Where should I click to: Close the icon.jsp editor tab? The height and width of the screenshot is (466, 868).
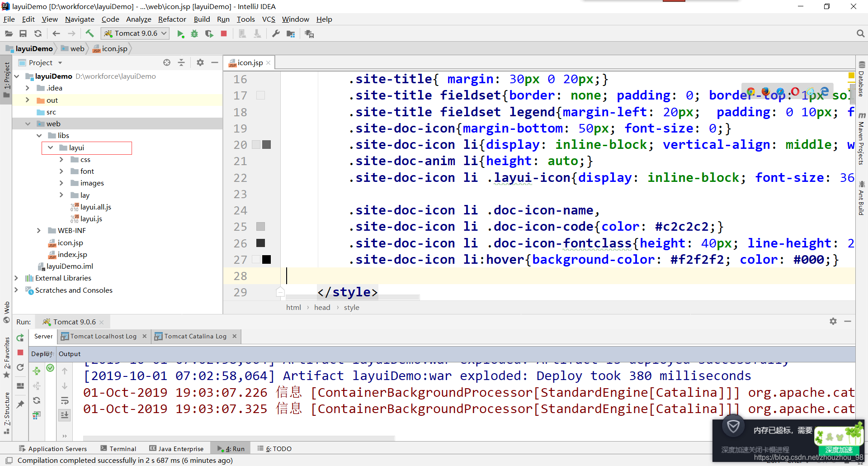268,63
